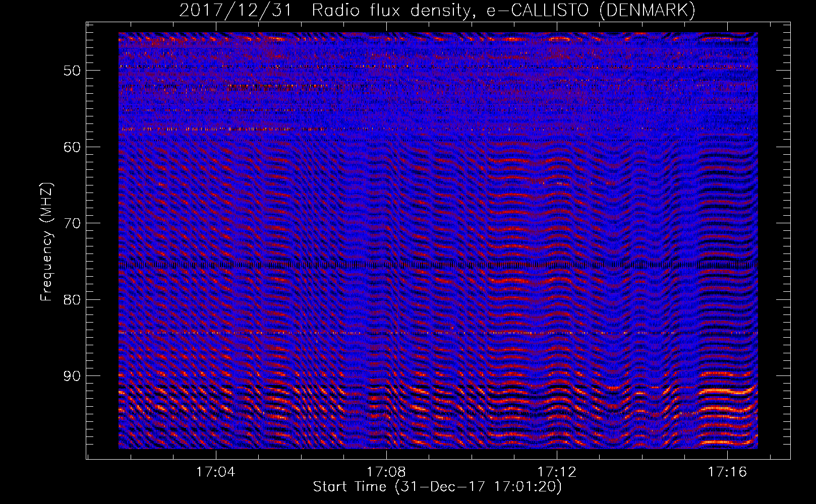
Task: Click the 50 frequency tick label
Action: tap(72, 71)
